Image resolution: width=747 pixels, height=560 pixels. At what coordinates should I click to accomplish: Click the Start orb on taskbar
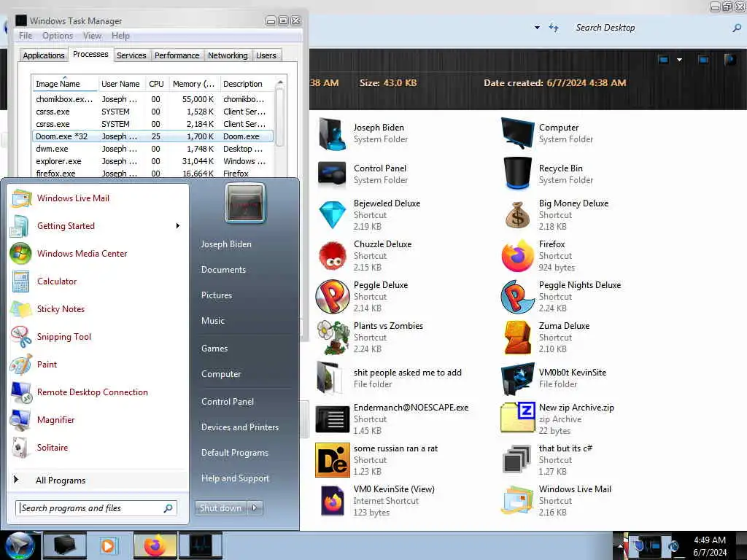pyautogui.click(x=20, y=545)
